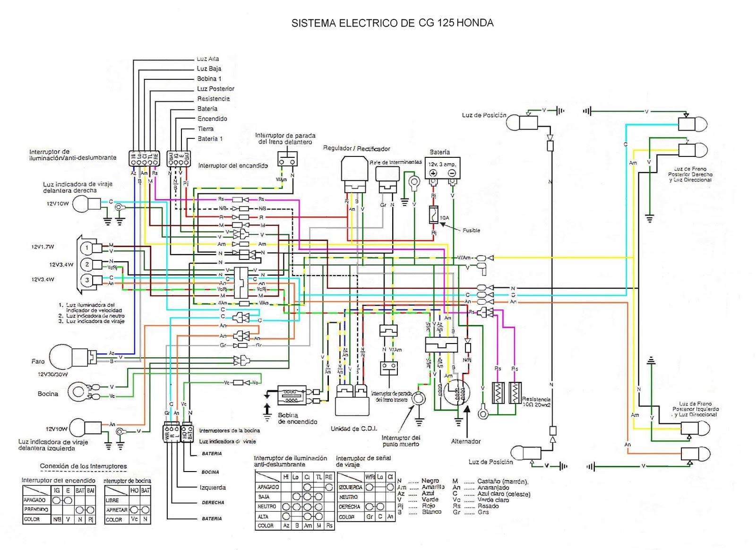This screenshot has width=756, height=550.
Task: Click 'DERECHA' row in turn signal table
Action: pyautogui.click(x=366, y=507)
